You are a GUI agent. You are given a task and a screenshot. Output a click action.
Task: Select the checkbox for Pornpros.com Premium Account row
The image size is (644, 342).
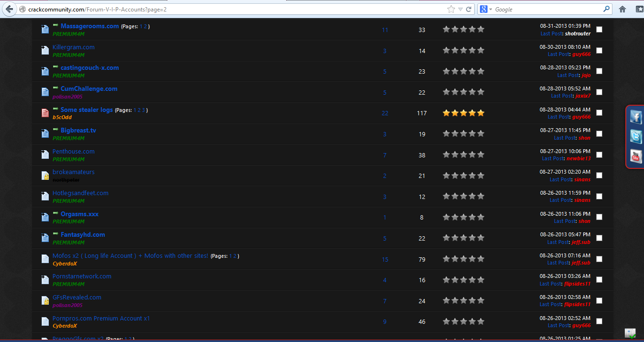pyautogui.click(x=599, y=321)
